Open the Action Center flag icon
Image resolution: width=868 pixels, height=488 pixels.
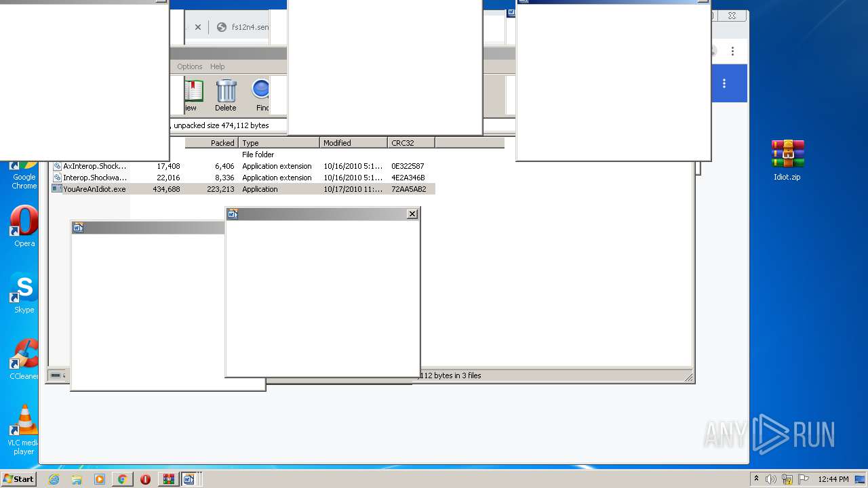point(804,479)
